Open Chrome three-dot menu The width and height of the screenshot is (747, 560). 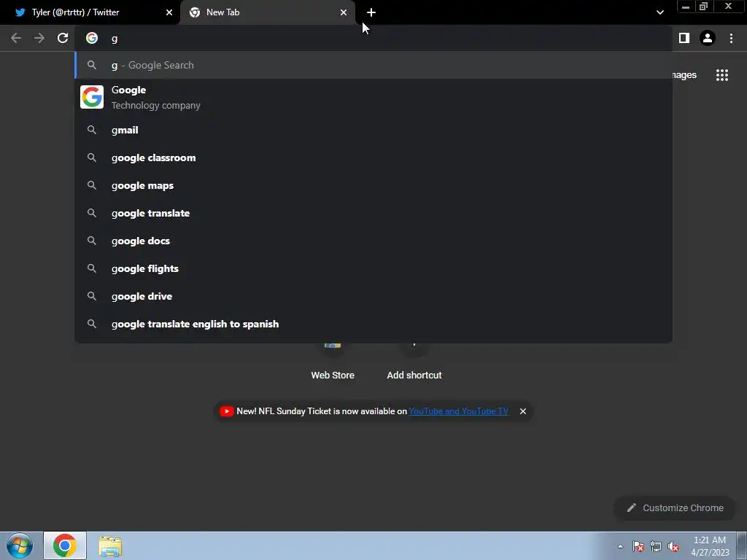[731, 38]
